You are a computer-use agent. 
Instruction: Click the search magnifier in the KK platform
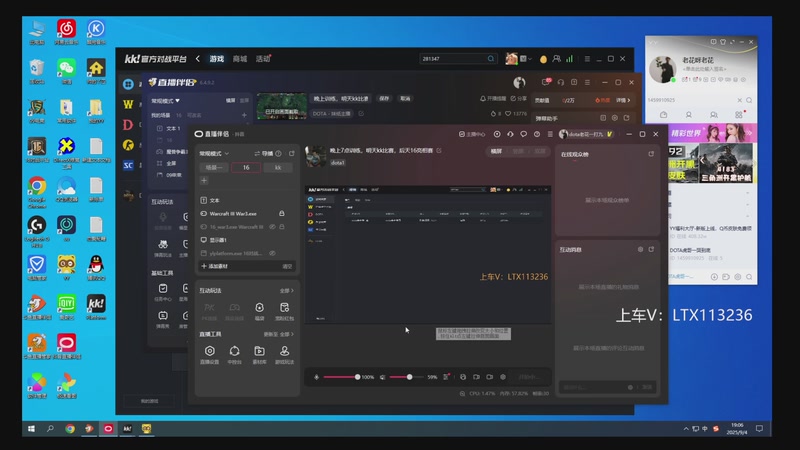click(491, 59)
